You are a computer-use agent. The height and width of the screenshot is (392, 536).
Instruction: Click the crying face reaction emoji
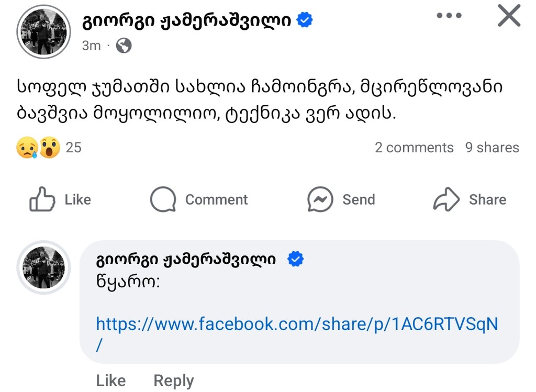click(x=27, y=147)
